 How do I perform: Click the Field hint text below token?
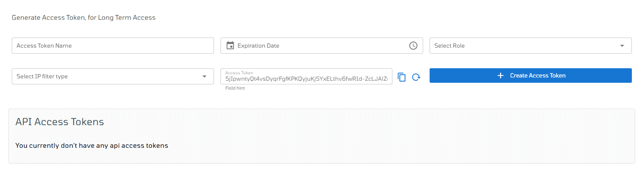coord(235,88)
